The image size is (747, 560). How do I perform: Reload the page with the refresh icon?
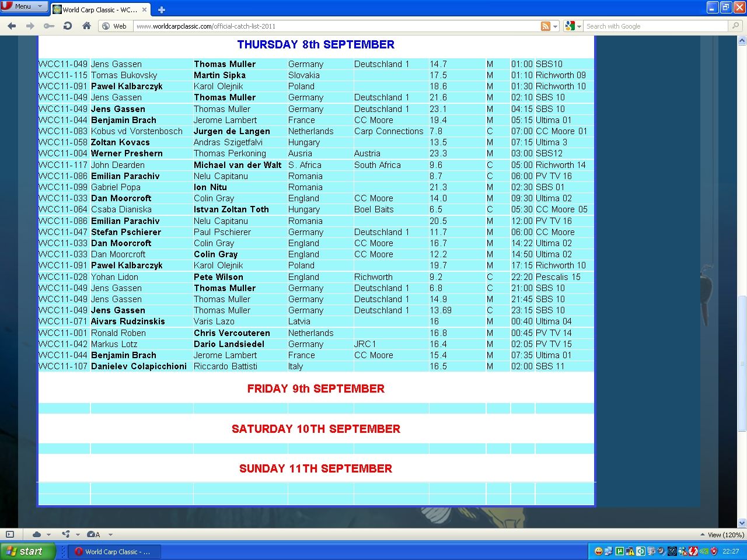68,26
